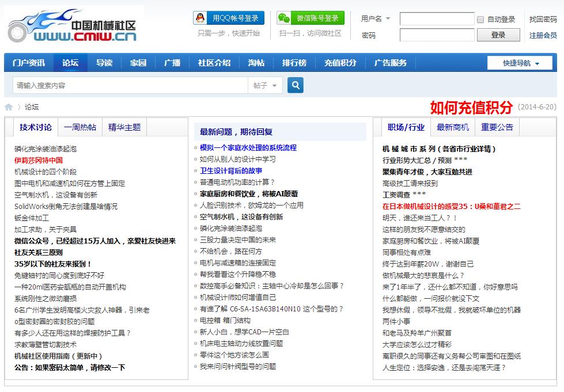Click the 登录 button
564x392 pixels.
coord(498,35)
